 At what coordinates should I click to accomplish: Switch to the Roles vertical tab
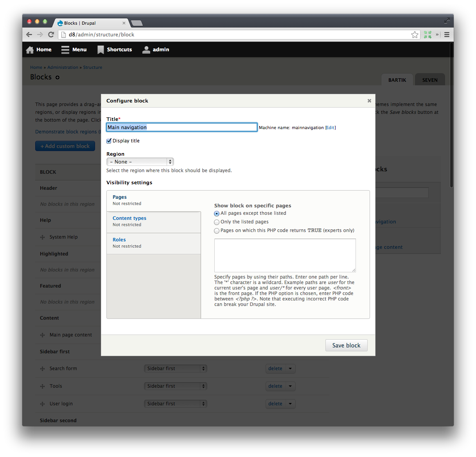pos(154,244)
